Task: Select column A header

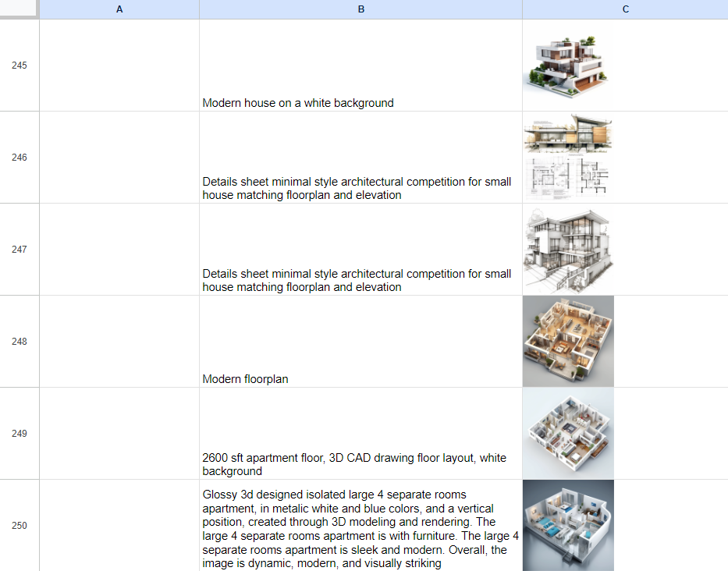Action: click(x=119, y=9)
